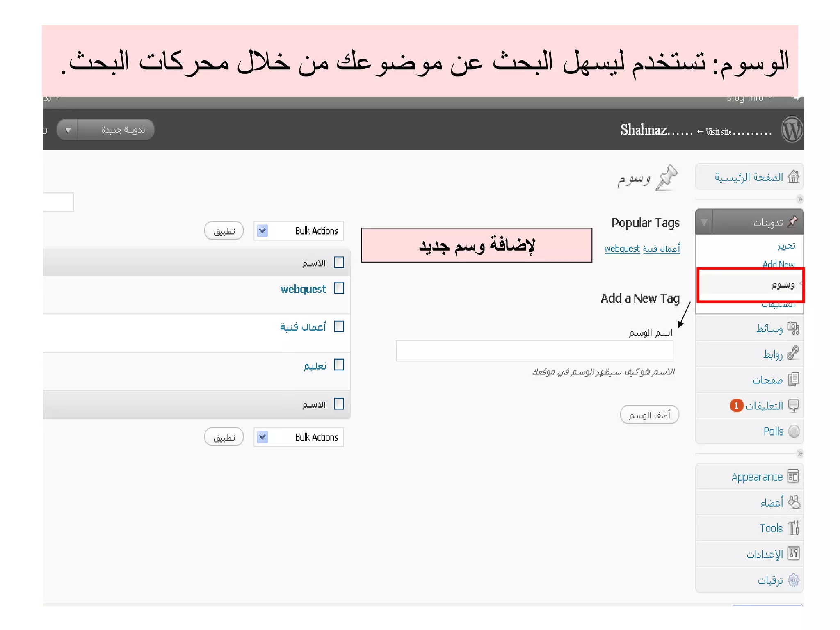Click the اسم الوسم tag name input field

click(x=534, y=351)
